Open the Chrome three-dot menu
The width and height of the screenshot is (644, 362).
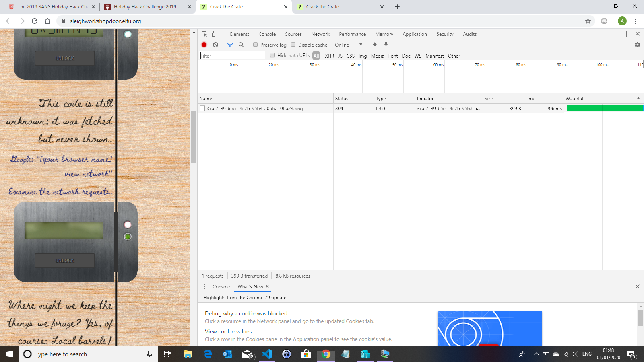(x=635, y=21)
